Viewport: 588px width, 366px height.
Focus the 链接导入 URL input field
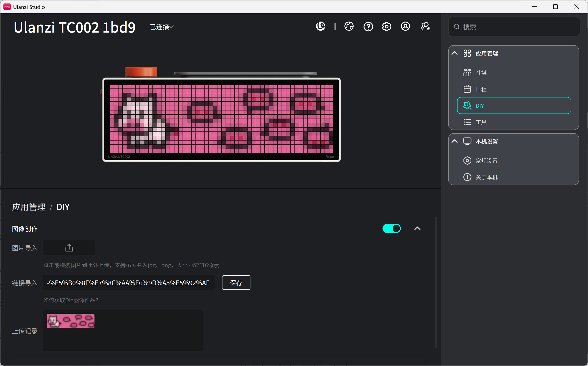pos(129,283)
